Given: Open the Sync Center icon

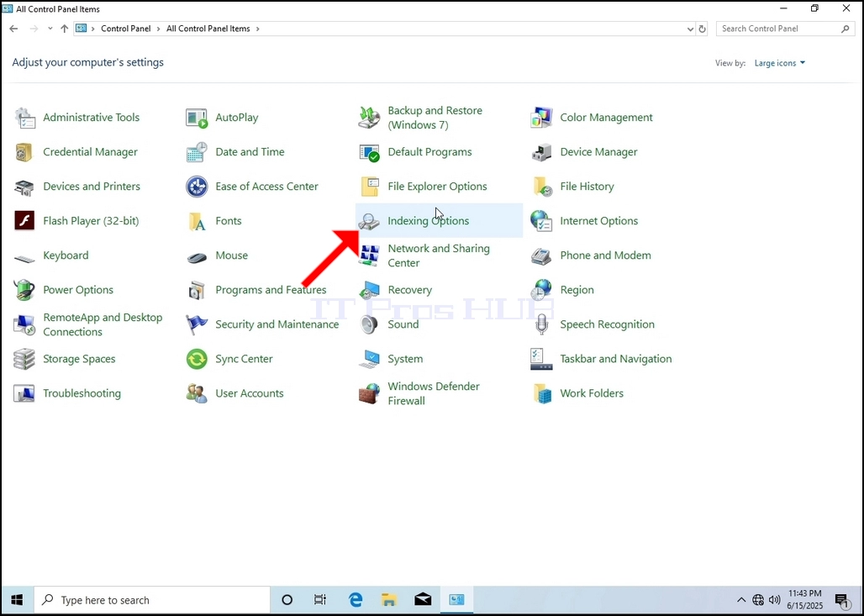Looking at the screenshot, I should [x=197, y=359].
